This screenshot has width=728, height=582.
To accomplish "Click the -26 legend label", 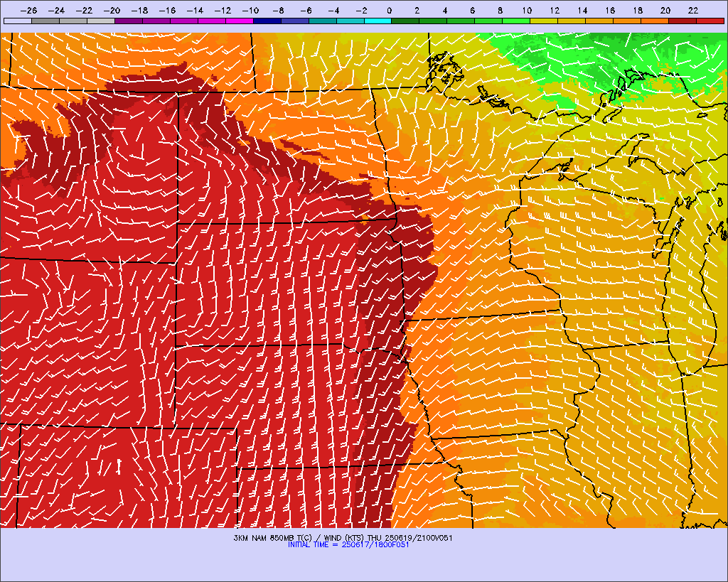I will [x=28, y=10].
